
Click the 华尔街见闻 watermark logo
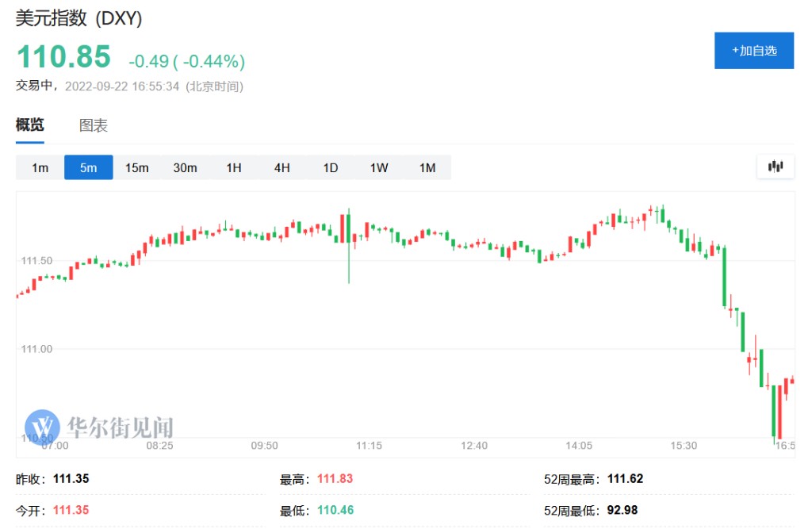[x=99, y=427]
